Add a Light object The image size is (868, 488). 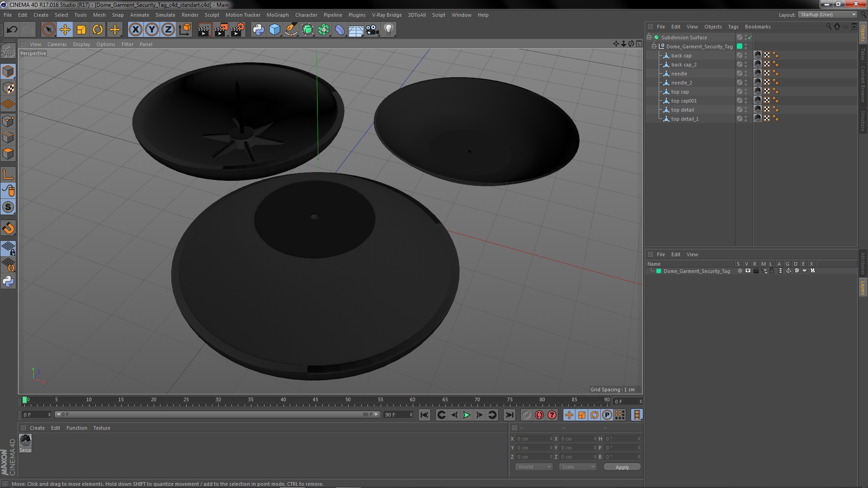[x=388, y=30]
